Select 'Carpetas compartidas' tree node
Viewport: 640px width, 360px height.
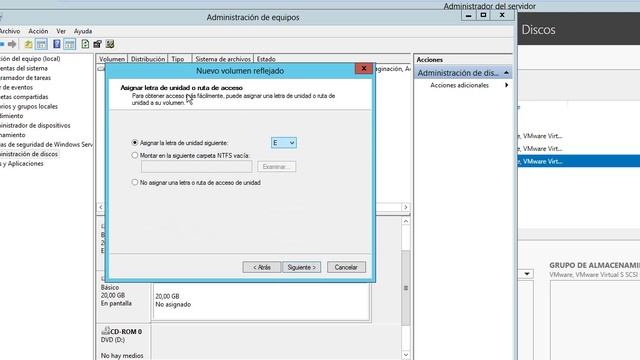pos(24,97)
